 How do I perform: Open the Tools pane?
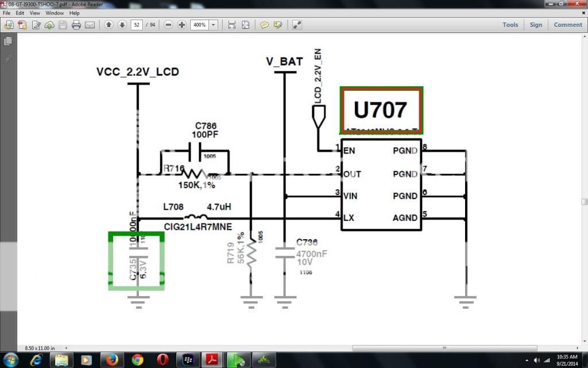coord(510,25)
